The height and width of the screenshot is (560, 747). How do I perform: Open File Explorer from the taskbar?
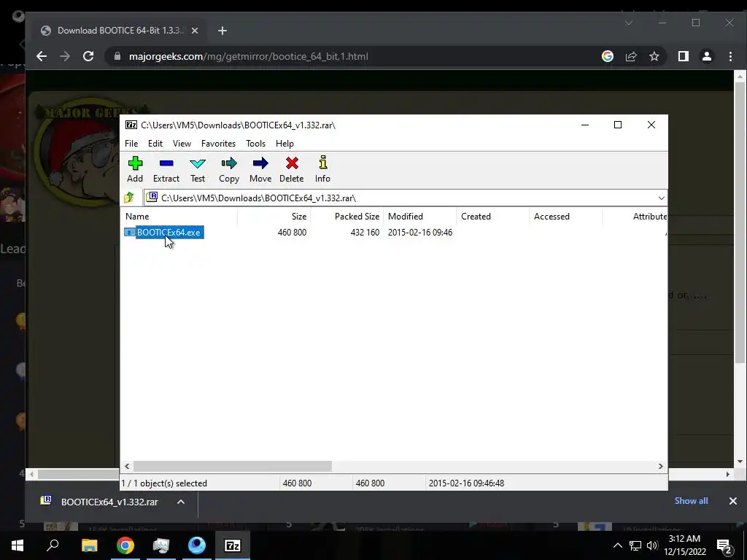[x=89, y=545]
